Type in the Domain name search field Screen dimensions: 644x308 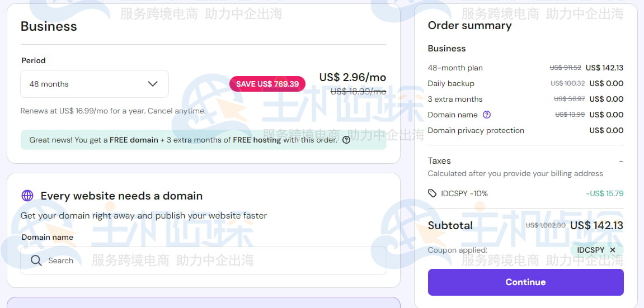(x=213, y=260)
